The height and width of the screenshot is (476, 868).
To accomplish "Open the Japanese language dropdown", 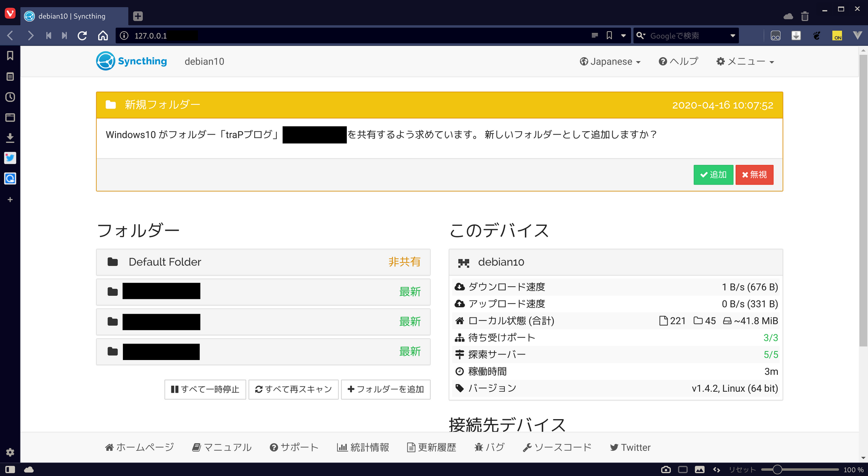I will click(610, 61).
